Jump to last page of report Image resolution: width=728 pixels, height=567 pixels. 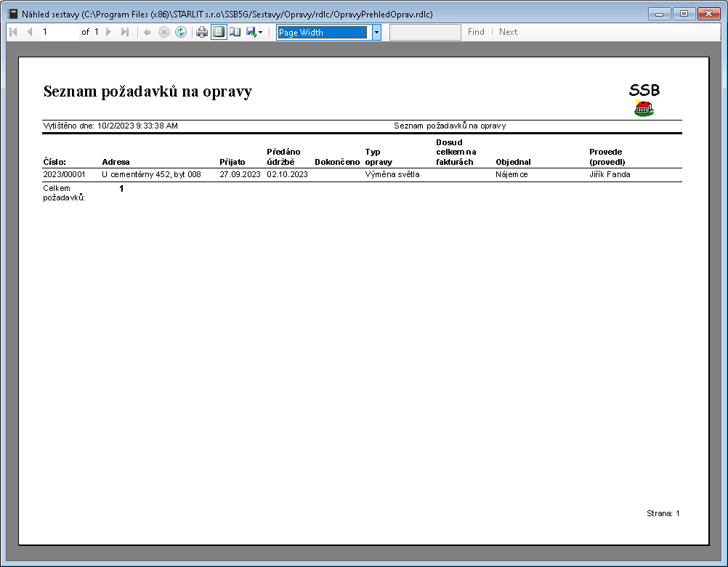click(x=125, y=32)
